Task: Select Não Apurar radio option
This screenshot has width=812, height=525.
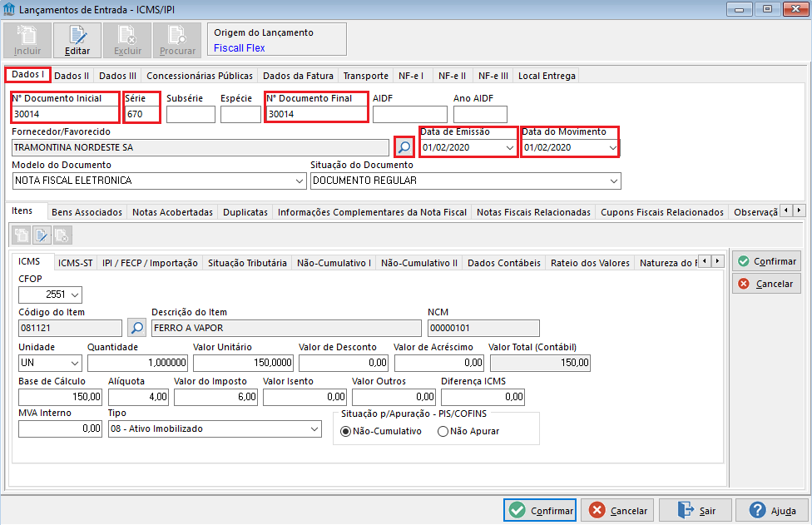Action: [x=443, y=431]
